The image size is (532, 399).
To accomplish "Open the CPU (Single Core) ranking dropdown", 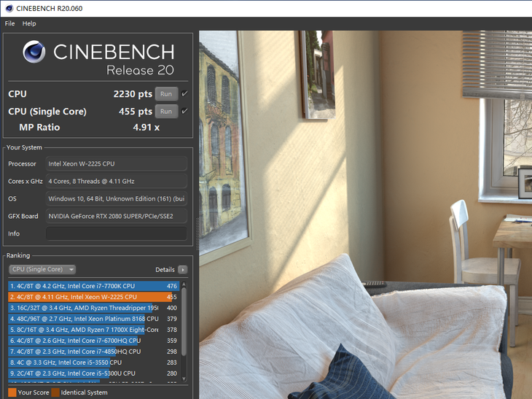I will (42, 269).
